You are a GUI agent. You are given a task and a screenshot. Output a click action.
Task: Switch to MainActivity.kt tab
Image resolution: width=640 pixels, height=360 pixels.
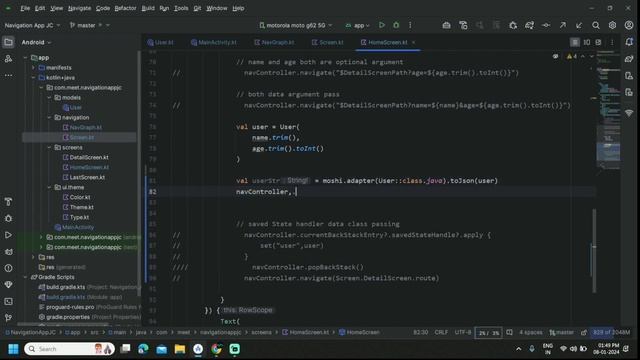[213, 42]
